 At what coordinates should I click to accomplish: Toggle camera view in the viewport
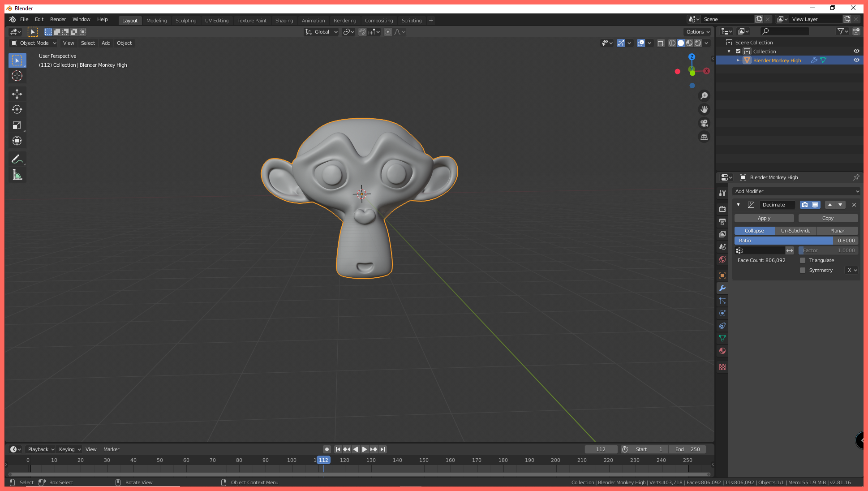(x=704, y=123)
